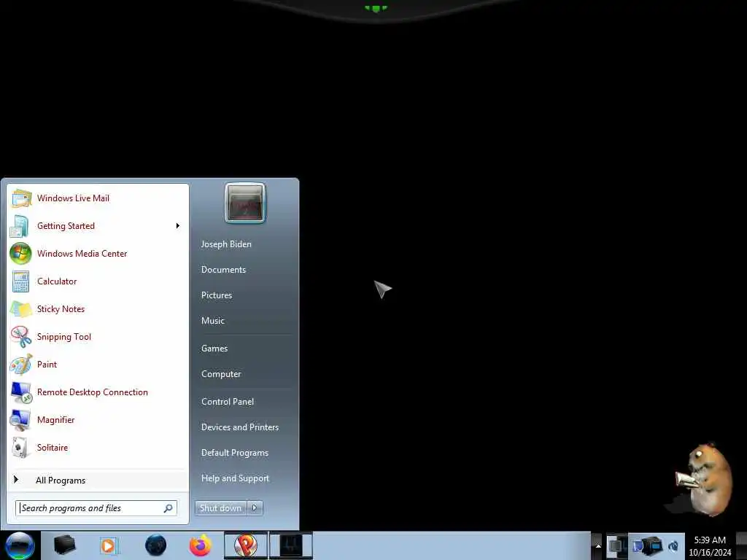Open the Magnifier icon
The image size is (747, 560).
[x=20, y=420]
